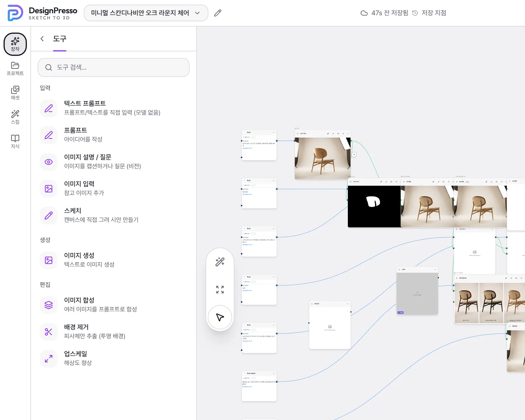The height and width of the screenshot is (420, 525).
Task: Open the first chair image node thumbnail
Action: (322, 158)
